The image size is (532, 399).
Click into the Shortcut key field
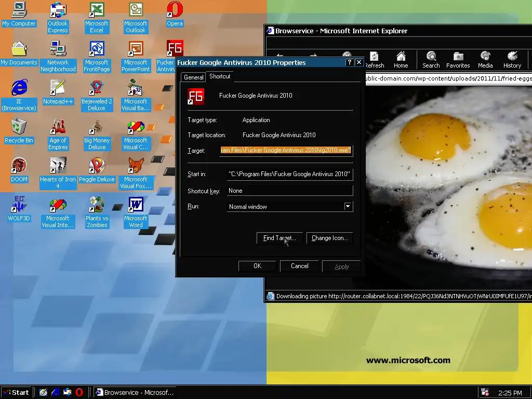tap(290, 191)
